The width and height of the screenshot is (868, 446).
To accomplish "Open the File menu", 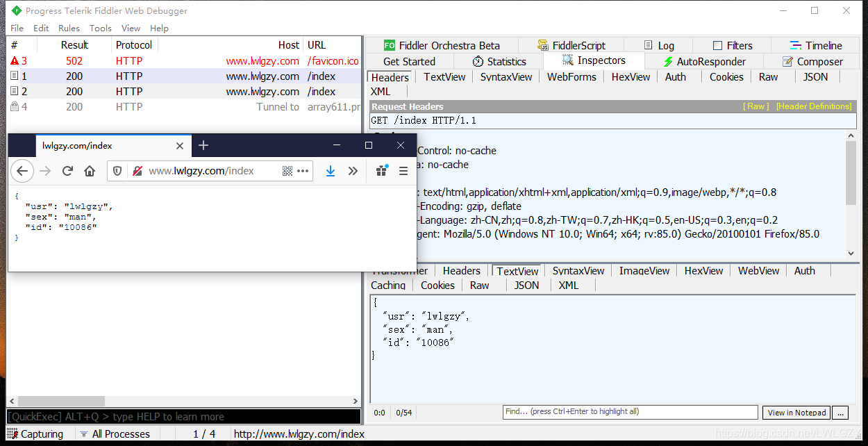I will [x=17, y=28].
